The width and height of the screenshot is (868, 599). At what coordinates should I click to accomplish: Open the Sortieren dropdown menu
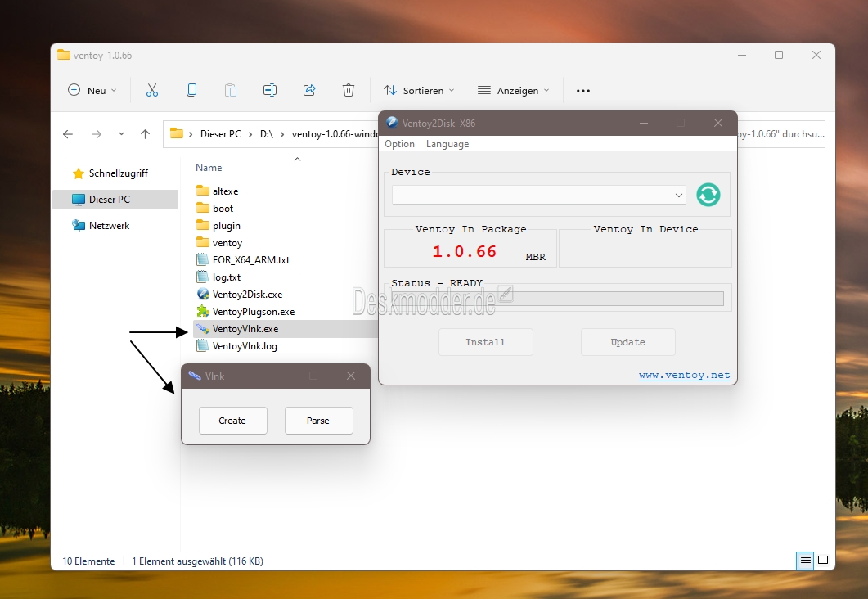(419, 90)
